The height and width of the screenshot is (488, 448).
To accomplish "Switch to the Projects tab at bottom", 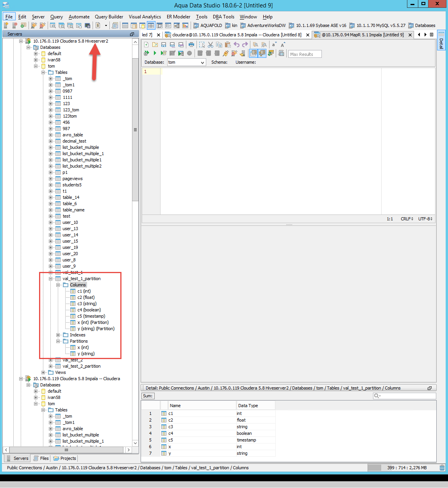I will tap(64, 458).
